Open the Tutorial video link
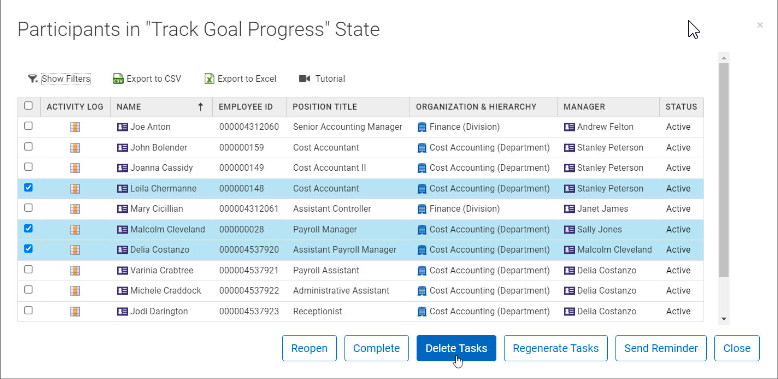Screen dimensions: 778x379 coord(330,78)
